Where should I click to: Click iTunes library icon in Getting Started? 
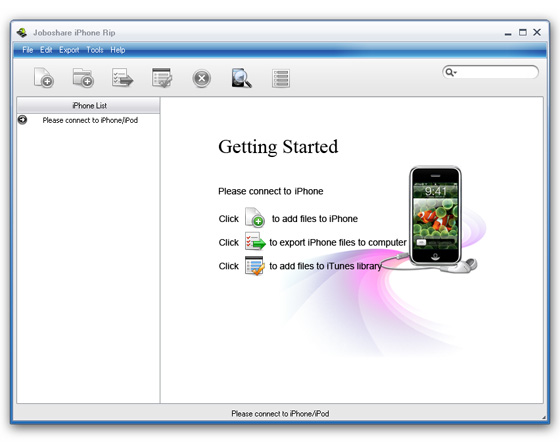pyautogui.click(x=254, y=265)
